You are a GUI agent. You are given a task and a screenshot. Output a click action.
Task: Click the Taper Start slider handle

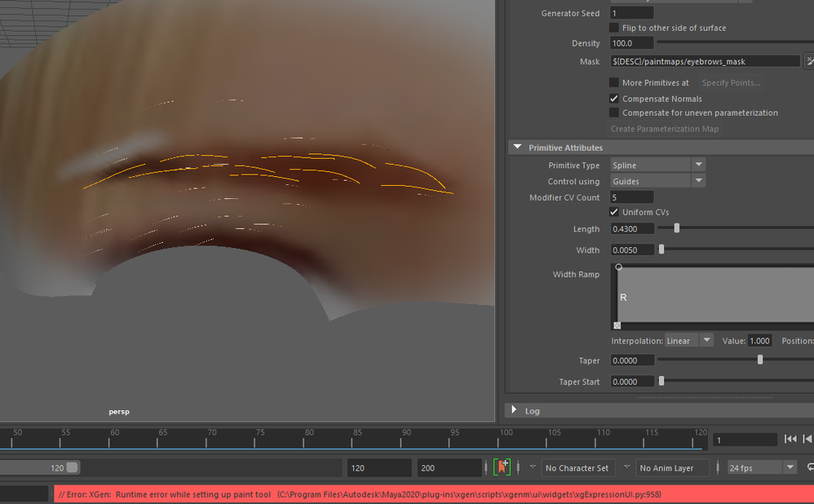coord(661,381)
